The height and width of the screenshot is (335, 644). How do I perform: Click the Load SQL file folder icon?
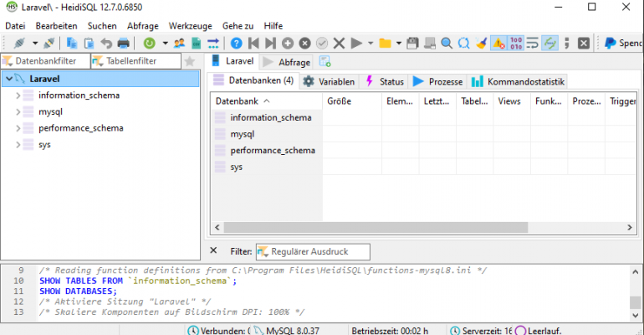385,44
